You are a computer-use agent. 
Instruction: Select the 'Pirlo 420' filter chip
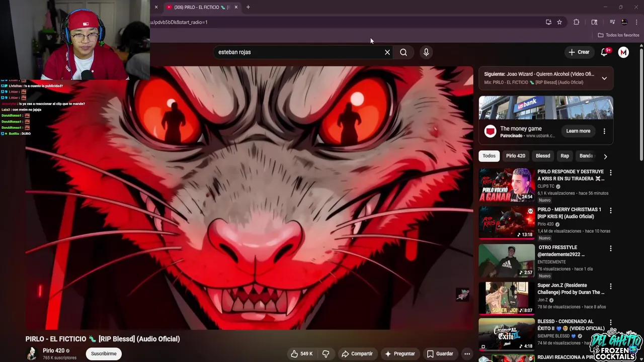coord(516,156)
